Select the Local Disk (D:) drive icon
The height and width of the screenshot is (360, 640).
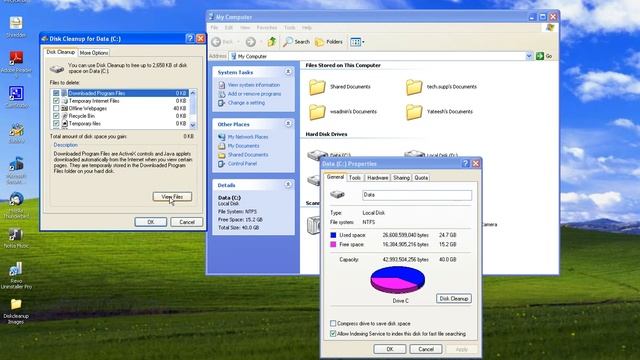click(414, 154)
